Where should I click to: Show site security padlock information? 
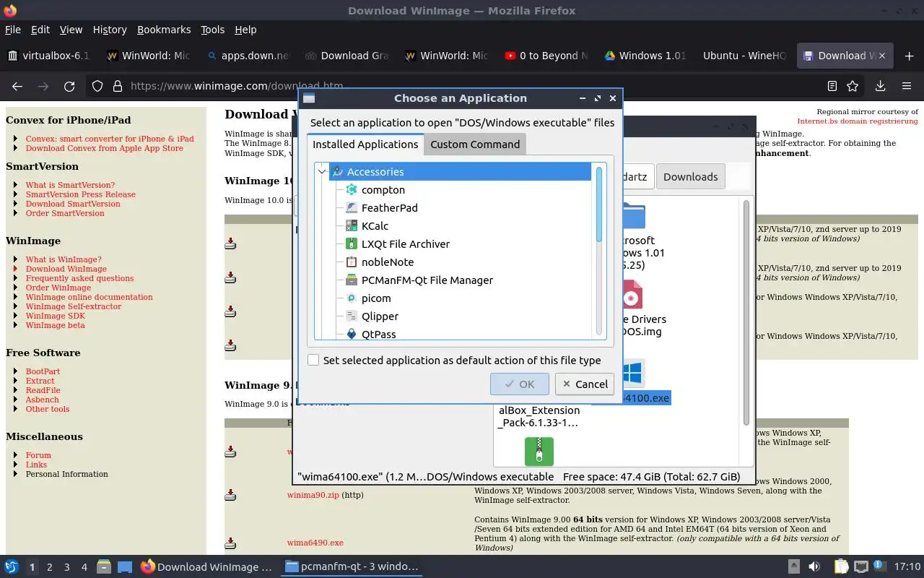pos(117,86)
